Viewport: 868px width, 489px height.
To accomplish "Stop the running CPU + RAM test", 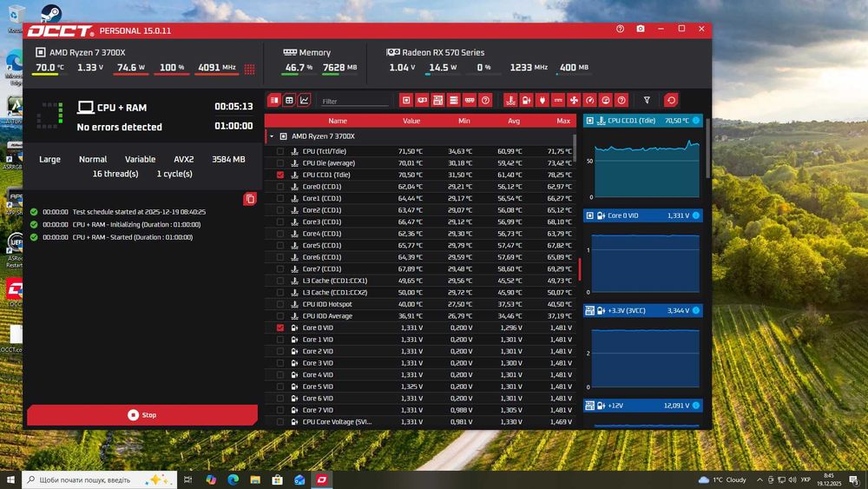I will pos(142,415).
